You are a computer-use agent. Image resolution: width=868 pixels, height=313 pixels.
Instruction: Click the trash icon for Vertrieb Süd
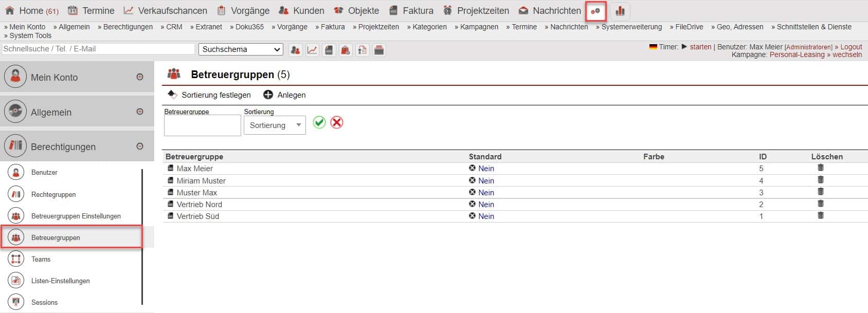[x=820, y=216]
